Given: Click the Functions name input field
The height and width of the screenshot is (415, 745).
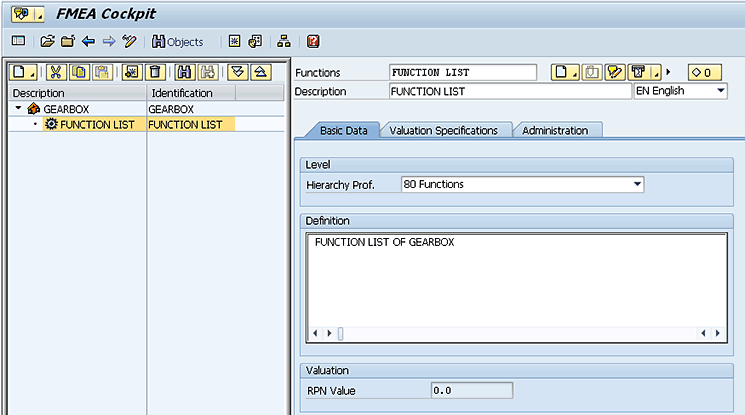Looking at the screenshot, I should (462, 72).
